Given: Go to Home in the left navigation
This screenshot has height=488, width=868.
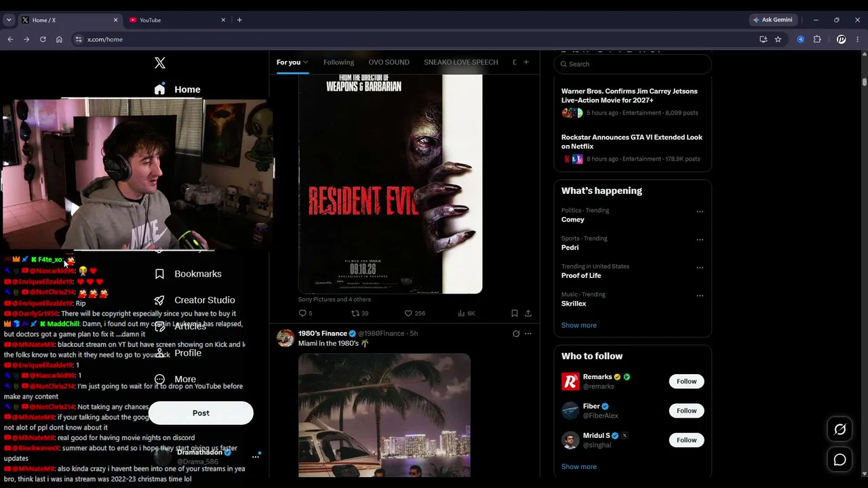Looking at the screenshot, I should click(178, 89).
